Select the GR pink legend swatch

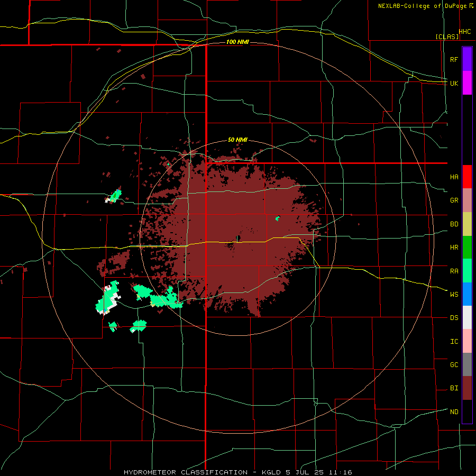coord(467,200)
